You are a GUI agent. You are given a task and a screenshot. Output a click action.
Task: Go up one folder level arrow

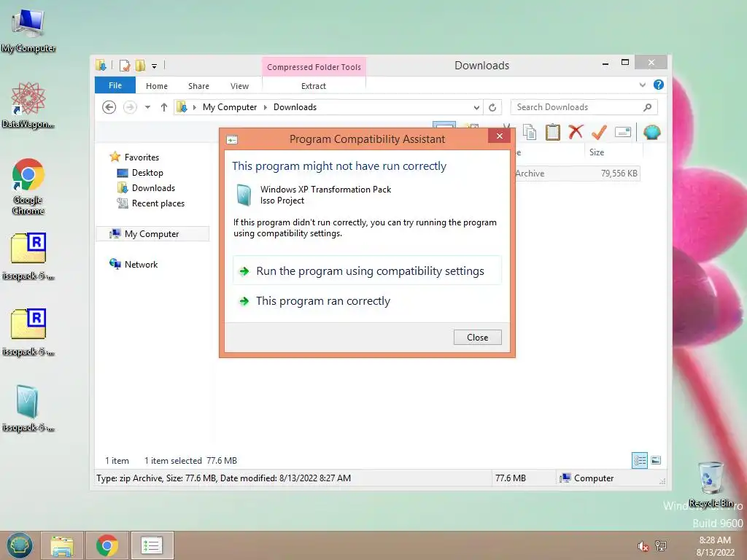click(164, 107)
